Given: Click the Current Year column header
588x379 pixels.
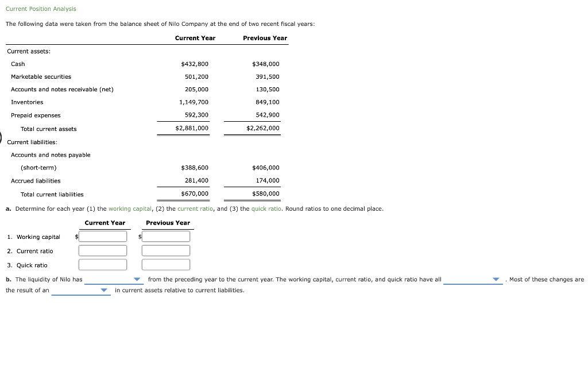Looking at the screenshot, I should pos(195,37).
